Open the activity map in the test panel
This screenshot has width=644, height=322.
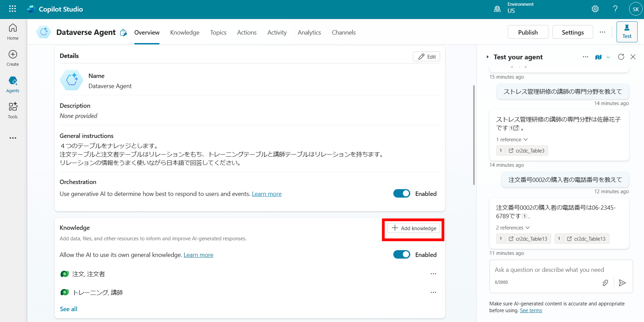tap(598, 57)
